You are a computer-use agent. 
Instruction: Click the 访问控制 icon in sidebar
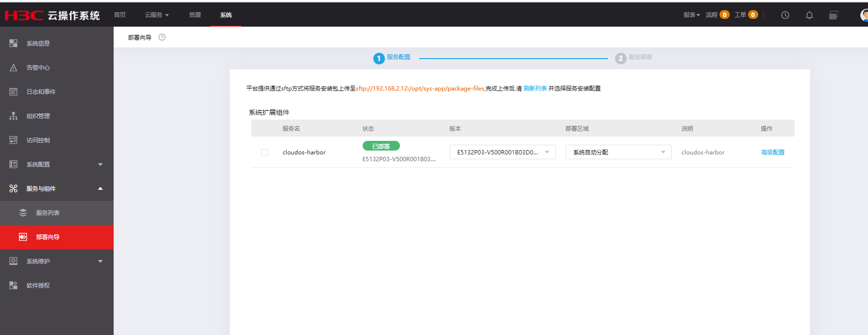pyautogui.click(x=14, y=140)
